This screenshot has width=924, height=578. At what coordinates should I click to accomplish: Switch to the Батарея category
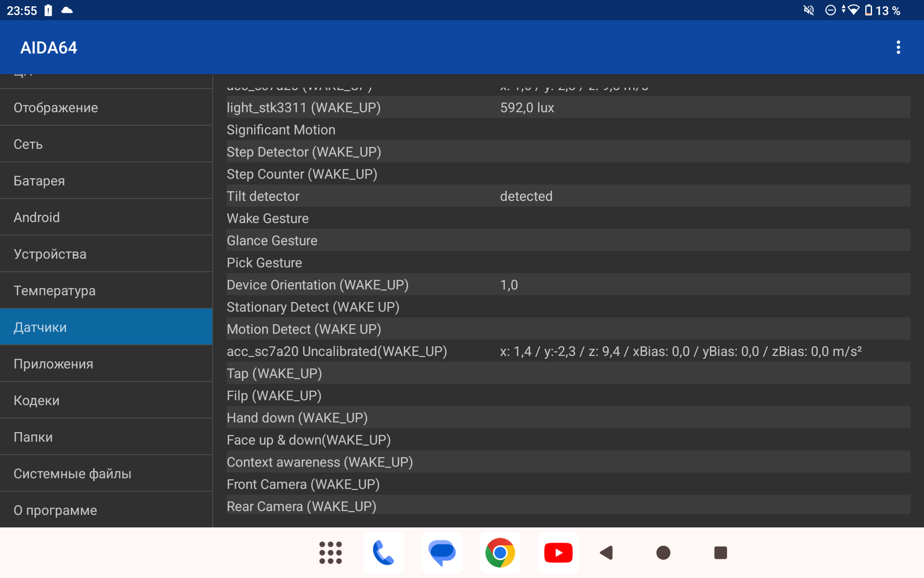point(106,181)
